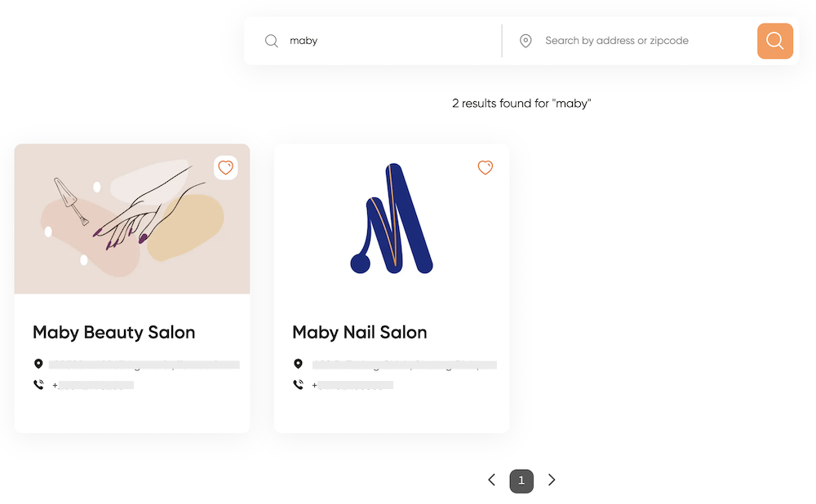Screen dimensions: 816x504
Task: Click the magnifier icon beside the "maby" query
Action: (x=271, y=41)
